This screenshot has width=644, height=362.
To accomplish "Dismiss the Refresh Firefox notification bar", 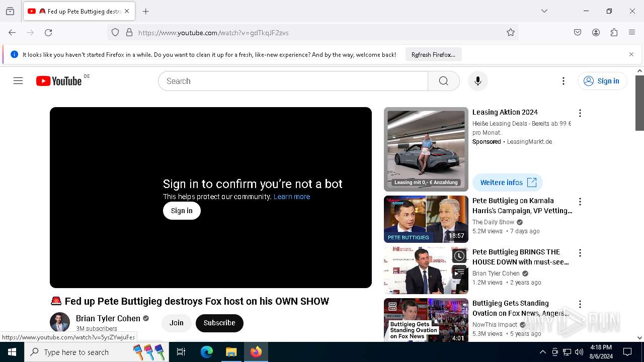I will pyautogui.click(x=631, y=54).
